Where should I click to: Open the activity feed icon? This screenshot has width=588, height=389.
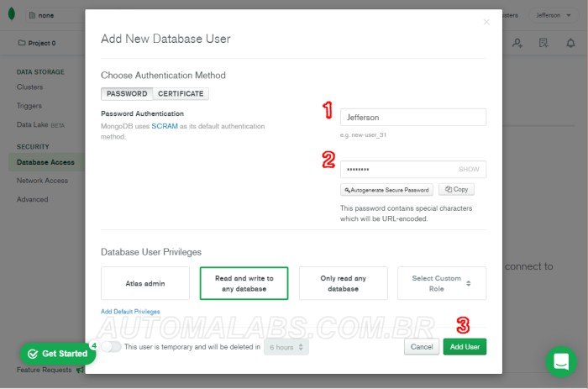543,43
